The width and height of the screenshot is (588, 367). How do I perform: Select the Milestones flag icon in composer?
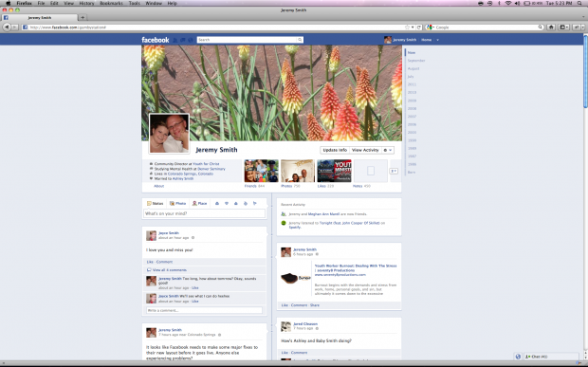point(254,203)
